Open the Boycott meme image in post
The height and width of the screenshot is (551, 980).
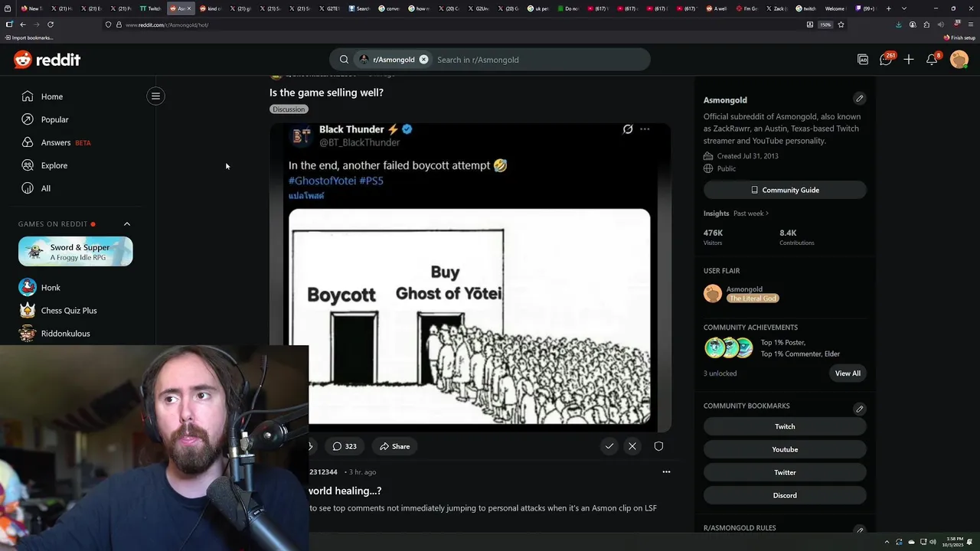469,317
